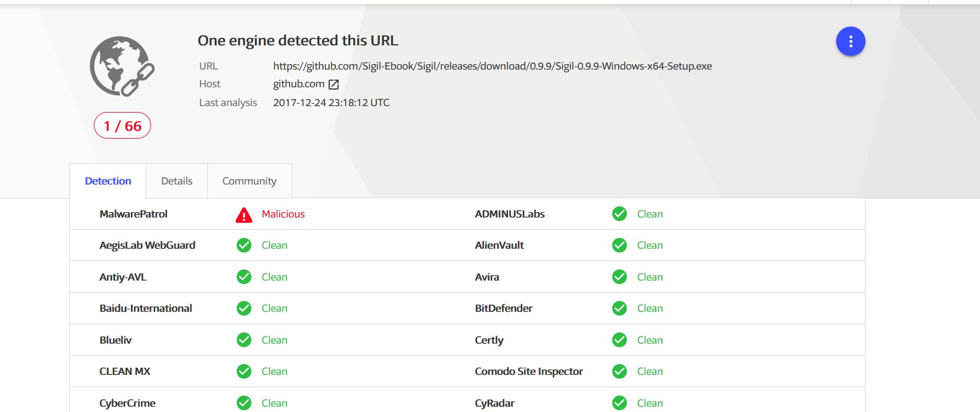Select the Detection tab
Image resolution: width=980 pixels, height=412 pixels.
108,181
